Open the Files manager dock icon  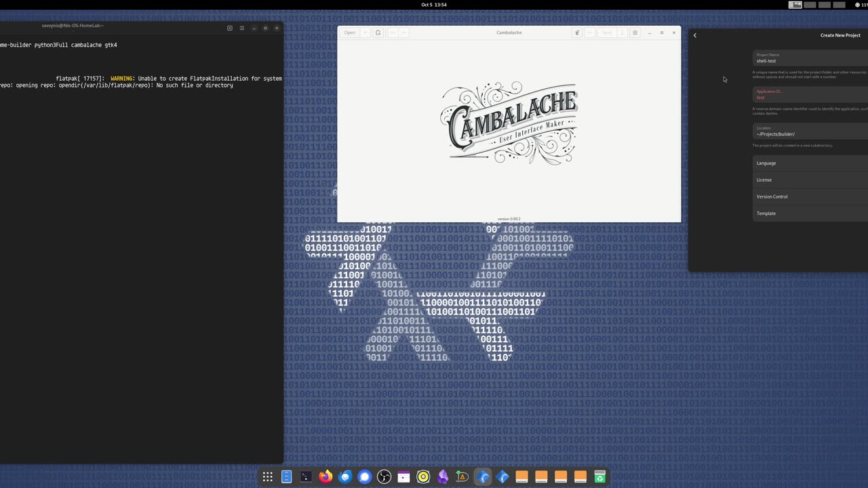click(287, 477)
